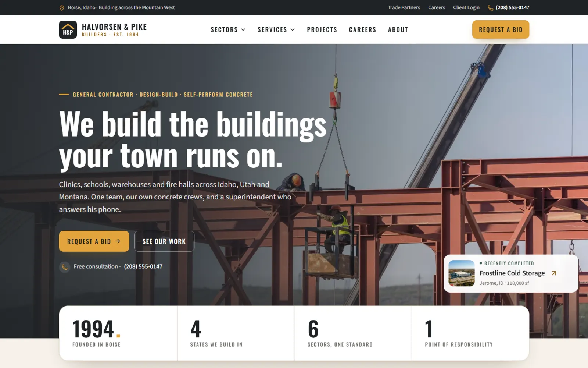Viewport: 588px width, 368px height.
Task: Call the (208) 555-0147 number in the top bar
Action: [513, 7]
